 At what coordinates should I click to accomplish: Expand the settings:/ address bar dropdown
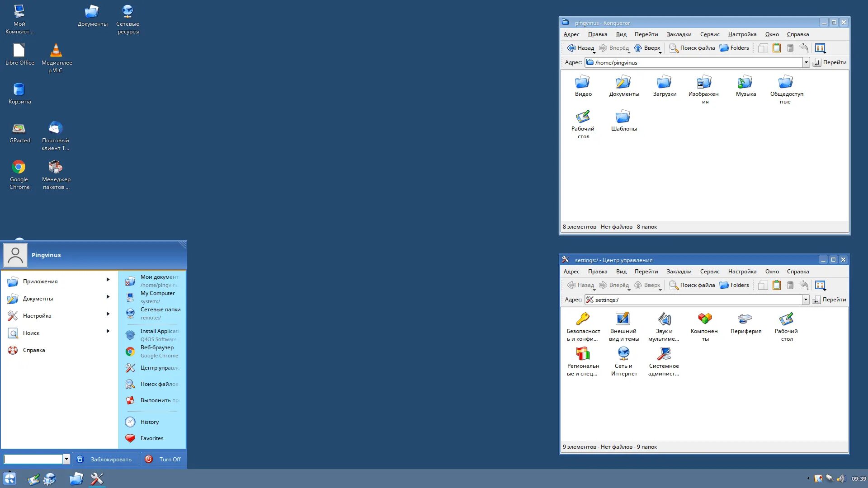805,300
